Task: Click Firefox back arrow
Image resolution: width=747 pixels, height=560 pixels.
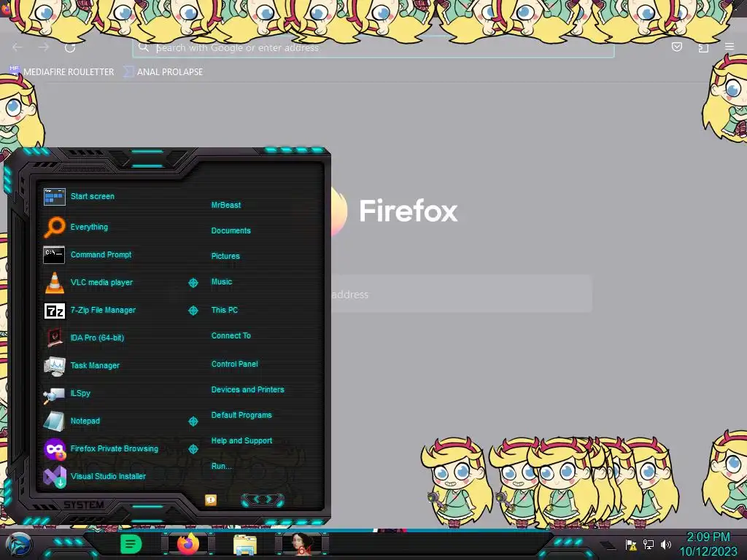Action: pyautogui.click(x=18, y=47)
